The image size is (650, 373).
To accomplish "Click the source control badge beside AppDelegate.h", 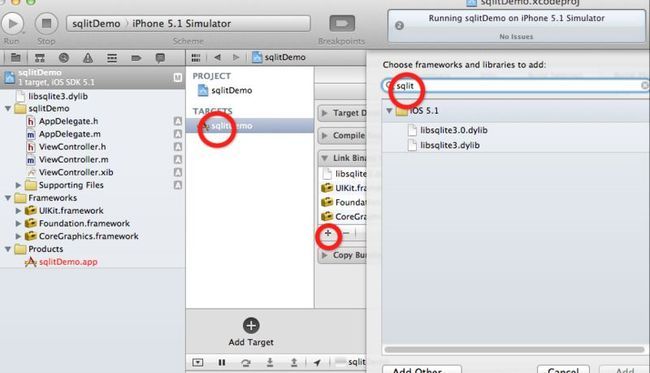I will pos(178,121).
